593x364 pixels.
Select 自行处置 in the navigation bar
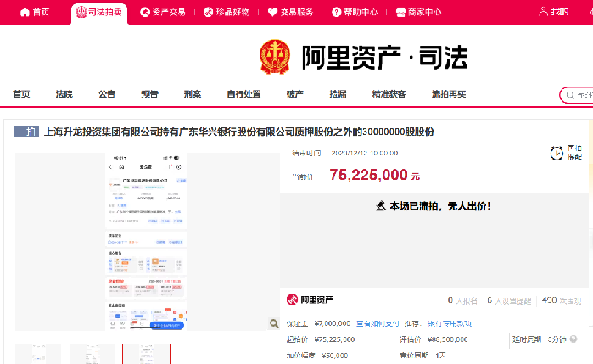pos(243,94)
